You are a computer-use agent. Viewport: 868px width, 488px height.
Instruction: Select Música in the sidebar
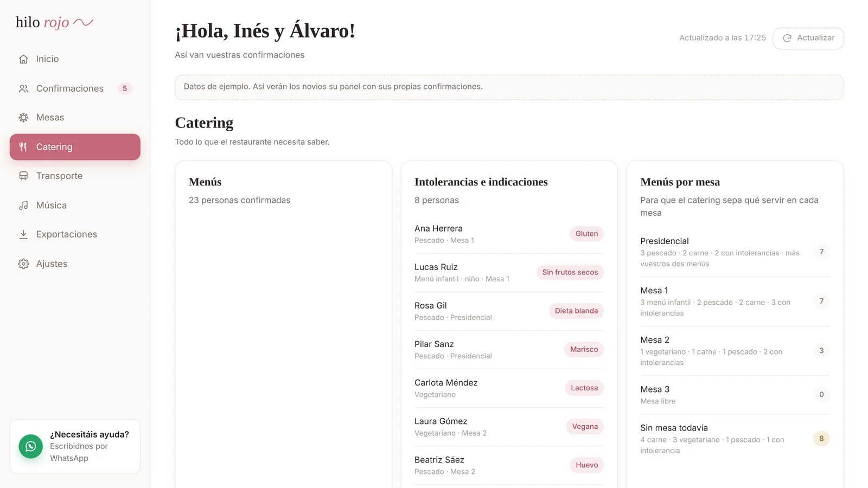[x=75, y=206]
